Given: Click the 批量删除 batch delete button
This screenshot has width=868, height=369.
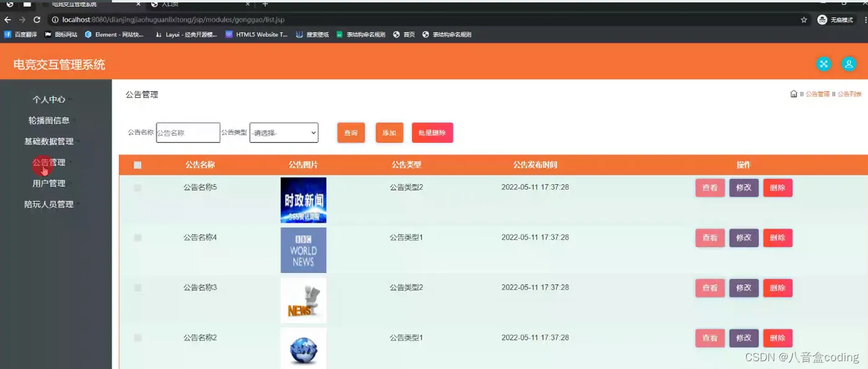Looking at the screenshot, I should (x=432, y=133).
